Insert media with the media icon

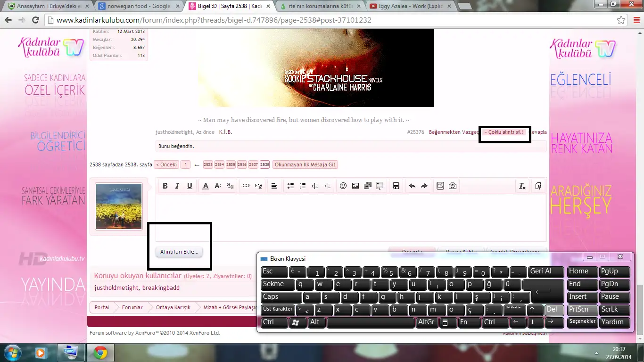(368, 186)
